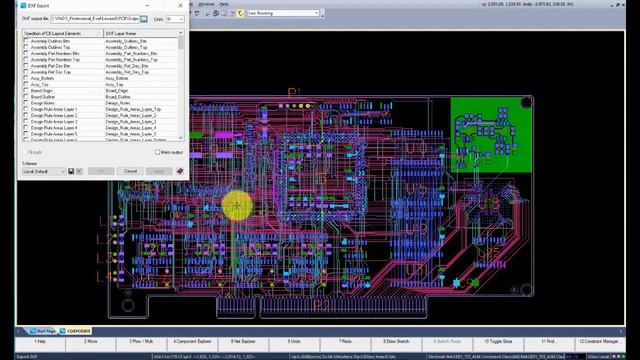Image resolution: width=640 pixels, height=360 pixels.
Task: Click the 1 Help function key button
Action: 40,344
